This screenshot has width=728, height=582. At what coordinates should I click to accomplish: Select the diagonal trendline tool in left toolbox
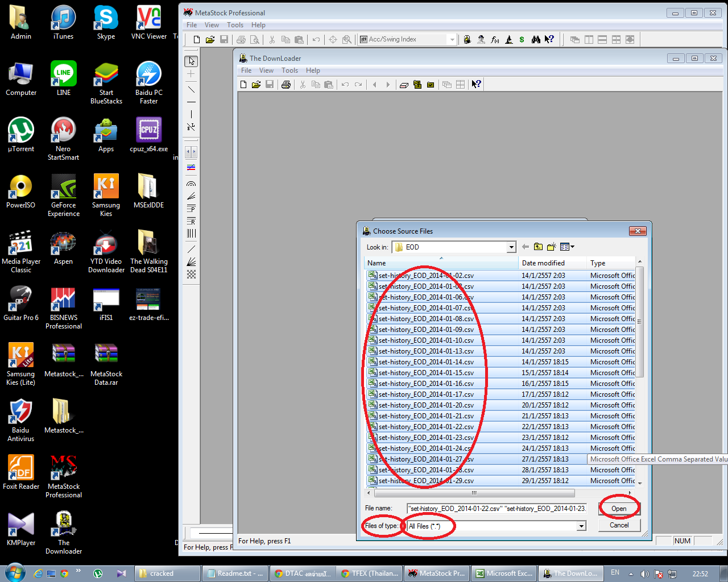[191, 89]
